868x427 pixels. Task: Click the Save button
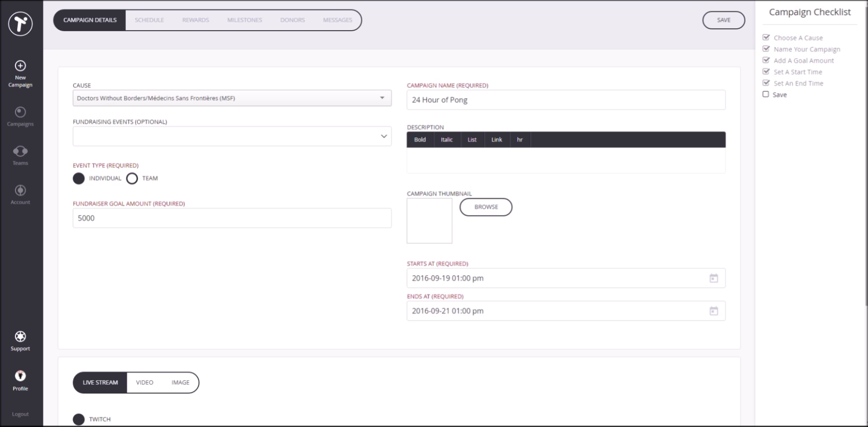(x=724, y=20)
